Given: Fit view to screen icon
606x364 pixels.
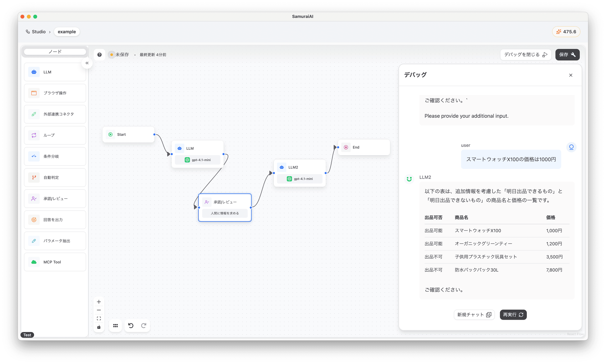Looking at the screenshot, I should click(99, 318).
